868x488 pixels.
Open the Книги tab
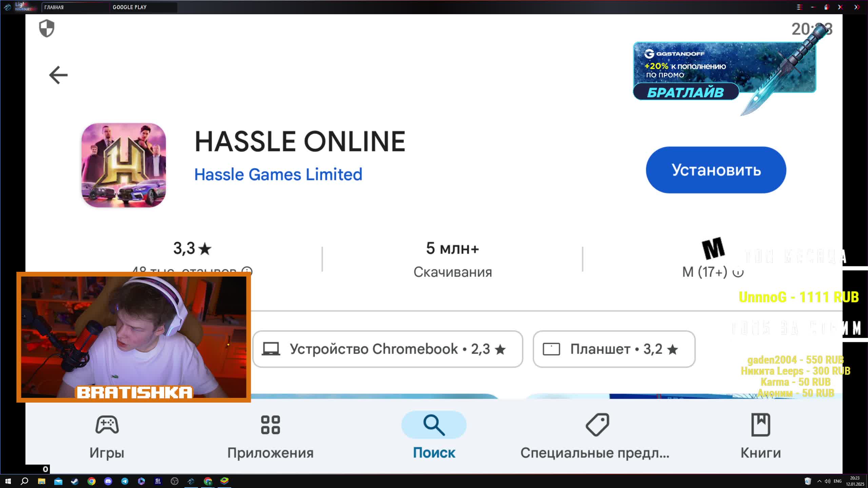[x=761, y=436]
